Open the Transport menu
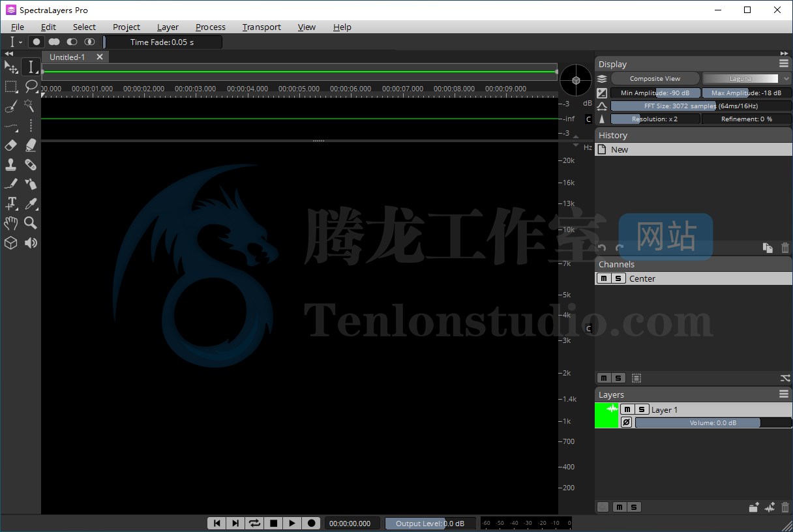Viewport: 793px width, 532px height. click(262, 27)
